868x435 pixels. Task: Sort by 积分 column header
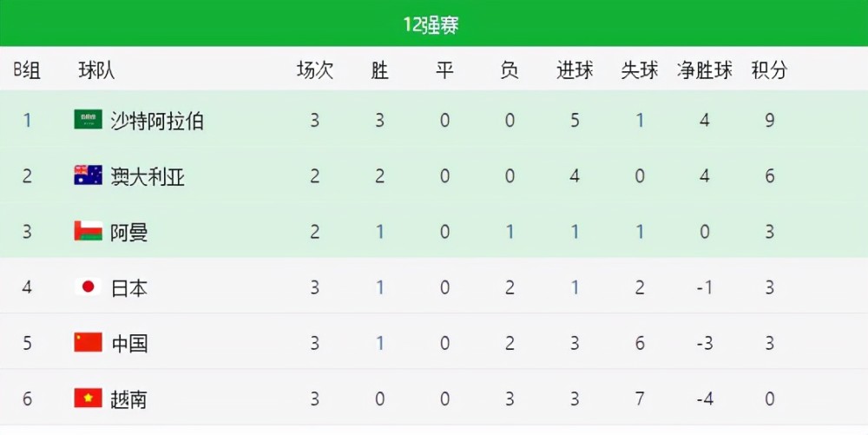coord(769,70)
